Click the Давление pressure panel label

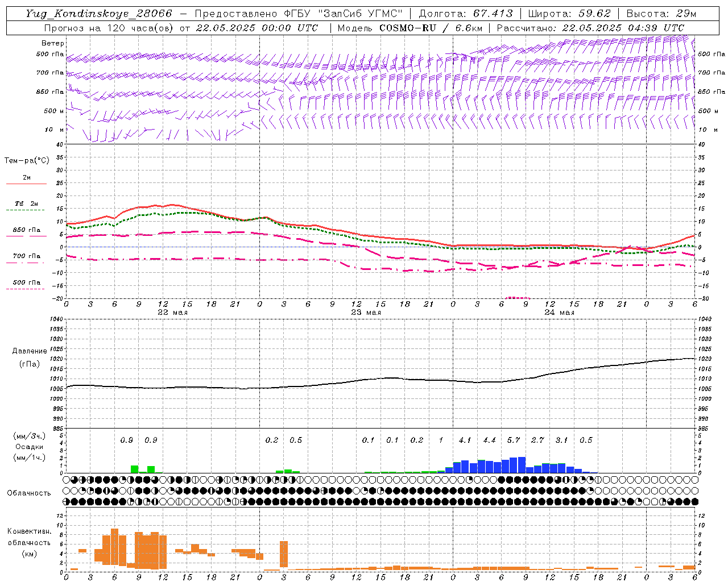click(29, 351)
